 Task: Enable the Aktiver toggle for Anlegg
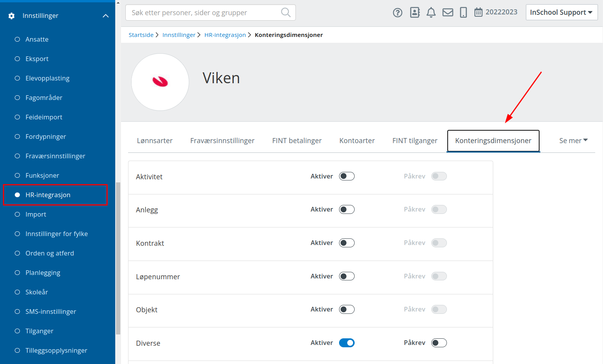pyautogui.click(x=347, y=210)
